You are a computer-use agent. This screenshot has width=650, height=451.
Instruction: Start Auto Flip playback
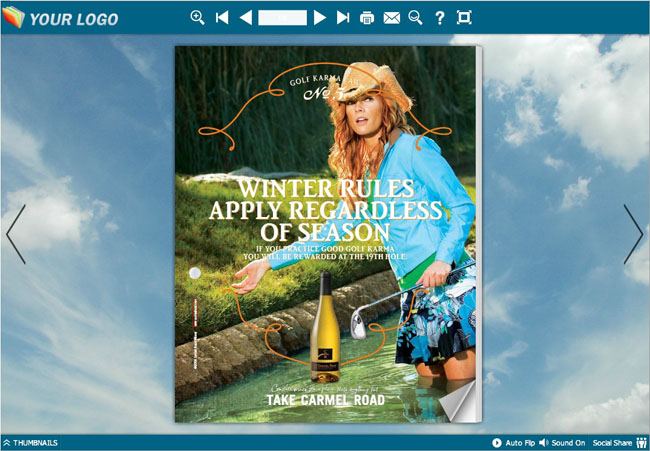pos(514,443)
